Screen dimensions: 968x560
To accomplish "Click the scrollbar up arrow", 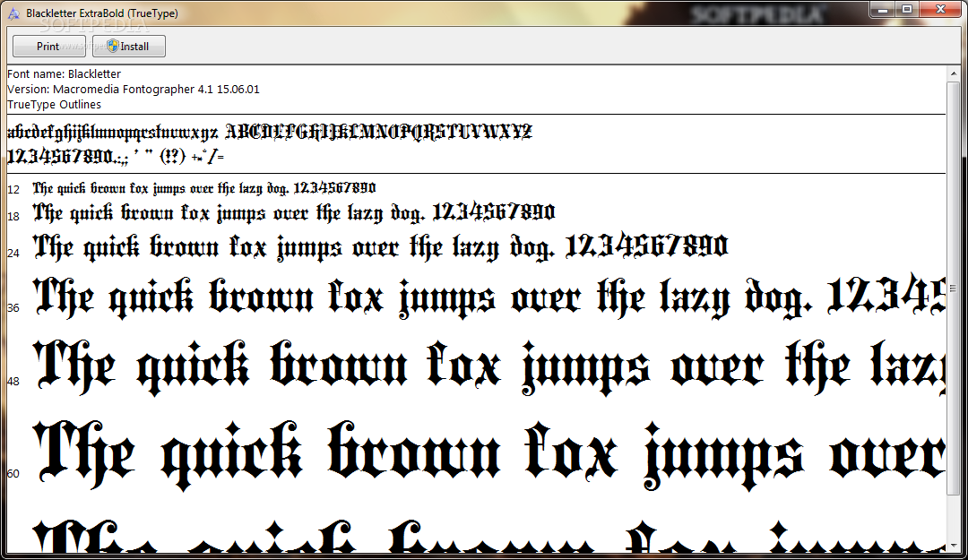I will pyautogui.click(x=953, y=73).
